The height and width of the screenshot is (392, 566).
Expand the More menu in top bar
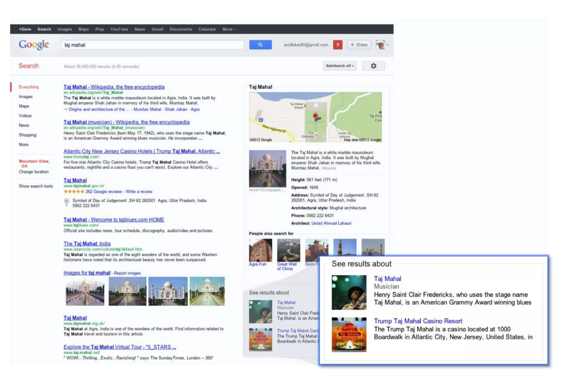coord(229,29)
